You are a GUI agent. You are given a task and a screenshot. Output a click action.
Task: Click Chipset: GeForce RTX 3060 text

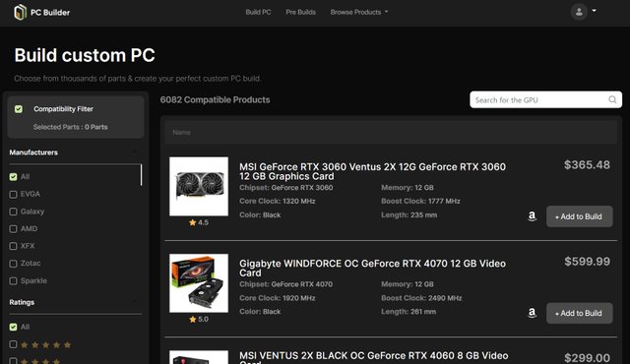pyautogui.click(x=286, y=188)
